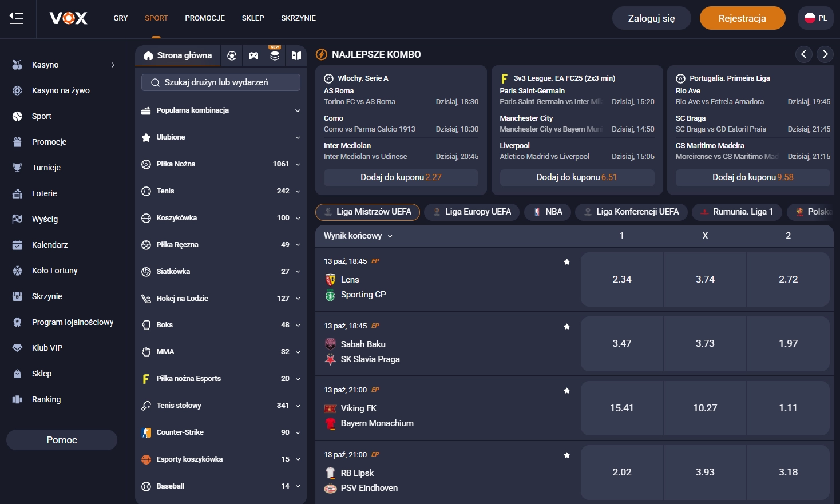The image size is (840, 504).
Task: Pick odds 1.11 for Bayern Monachium win
Action: 788,408
